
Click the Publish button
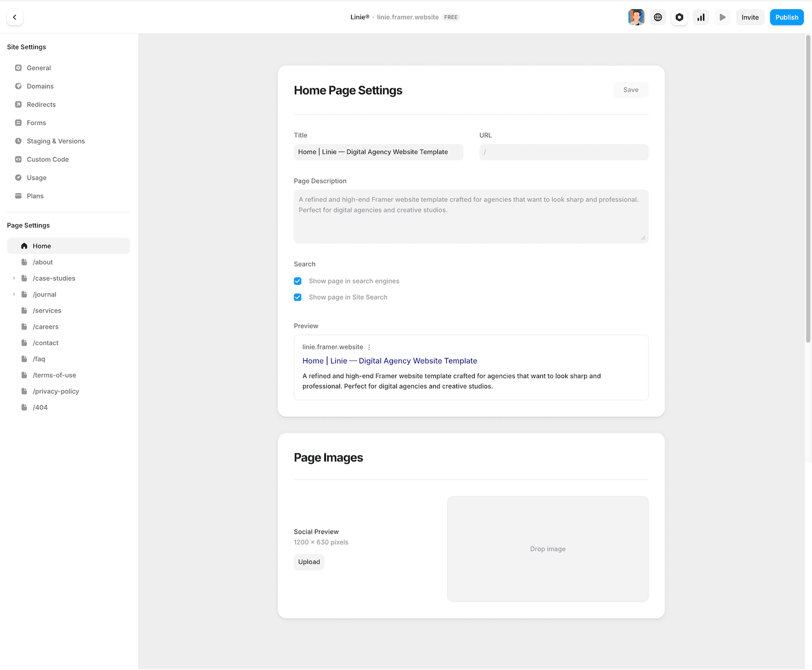click(x=787, y=17)
